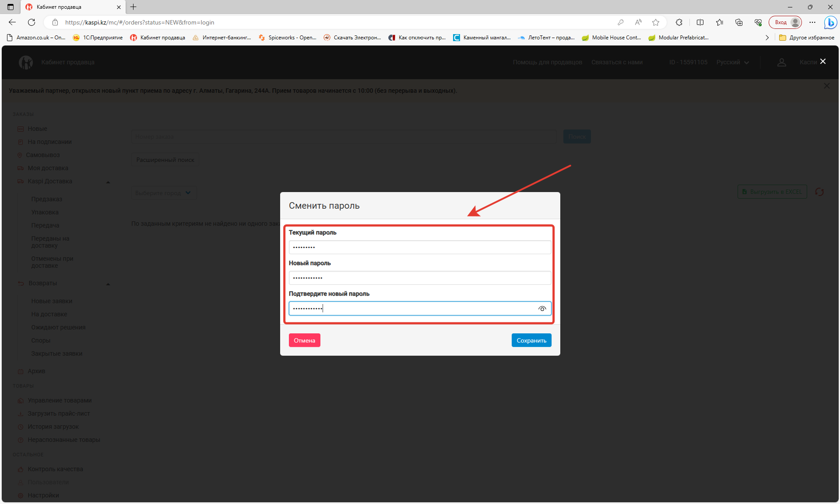
Task: Focus the Текущий пароль field
Action: [x=419, y=247]
